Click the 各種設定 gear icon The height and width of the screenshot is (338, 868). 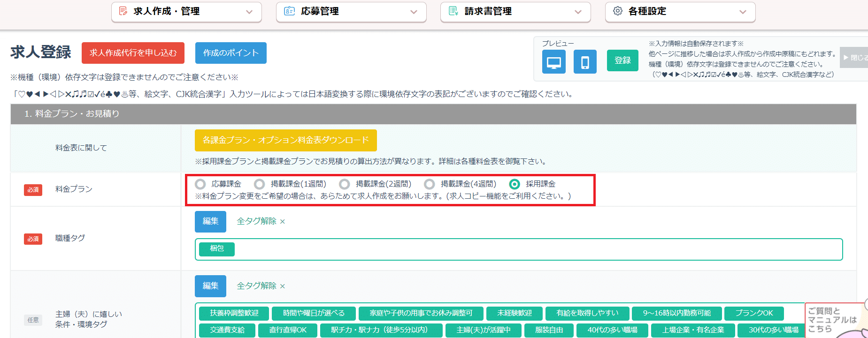(618, 11)
